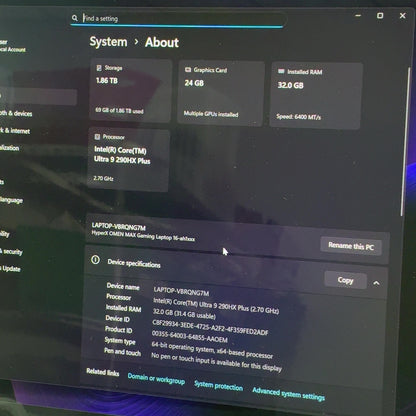Select Intel Core Ultra 9 290HX Plus card text
This screenshot has width=416, height=416.
click(122, 155)
